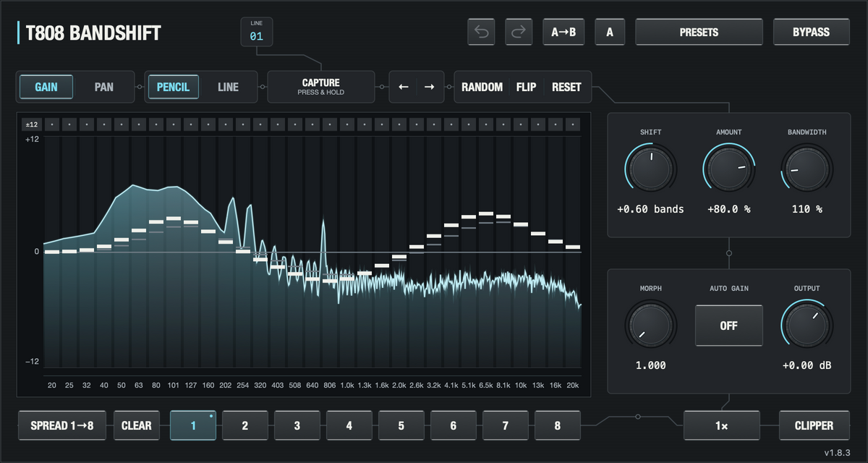Click the T808 BANDSHIFT title

[x=93, y=33]
